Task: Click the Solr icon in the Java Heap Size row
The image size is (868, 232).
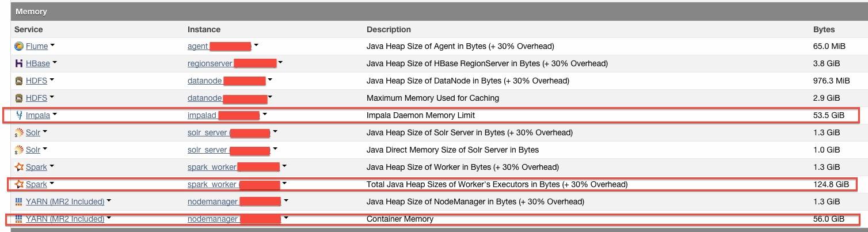Action: [18, 132]
